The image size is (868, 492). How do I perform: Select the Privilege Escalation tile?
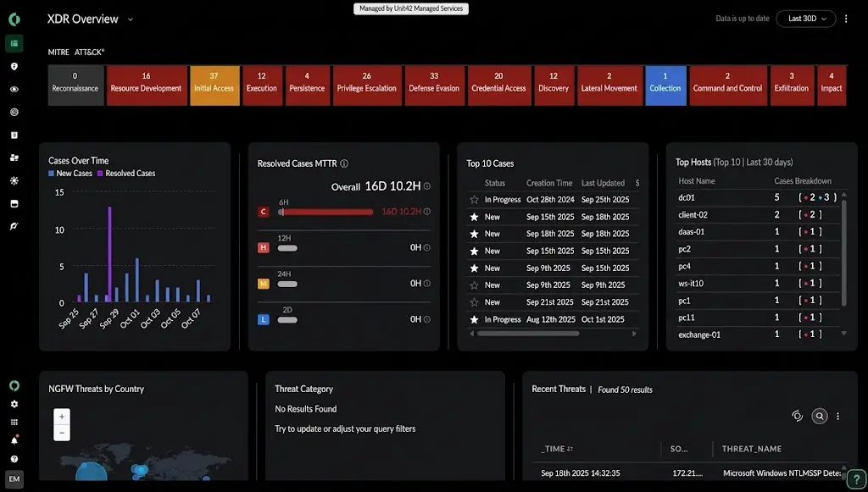(x=367, y=86)
